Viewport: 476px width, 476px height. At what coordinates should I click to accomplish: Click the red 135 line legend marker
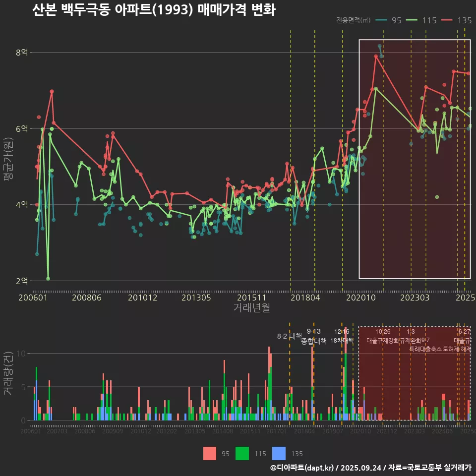click(448, 20)
